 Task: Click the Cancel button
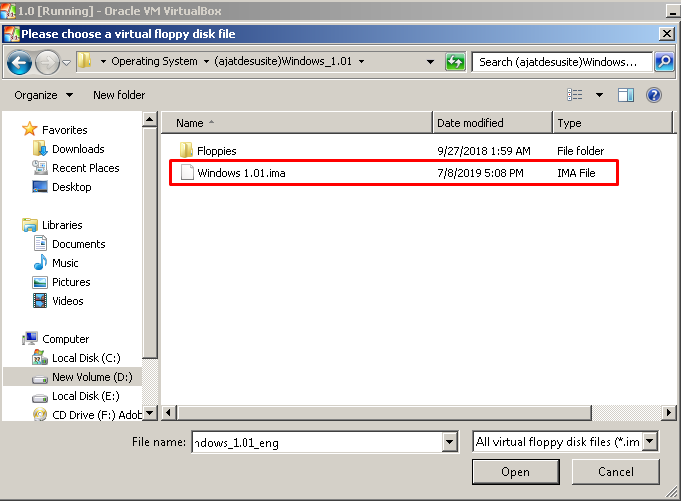[615, 472]
